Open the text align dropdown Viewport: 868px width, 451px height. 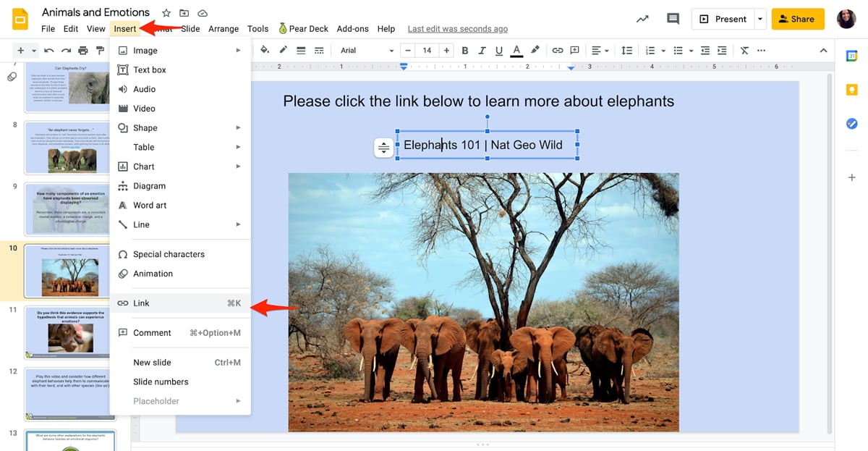tap(600, 51)
